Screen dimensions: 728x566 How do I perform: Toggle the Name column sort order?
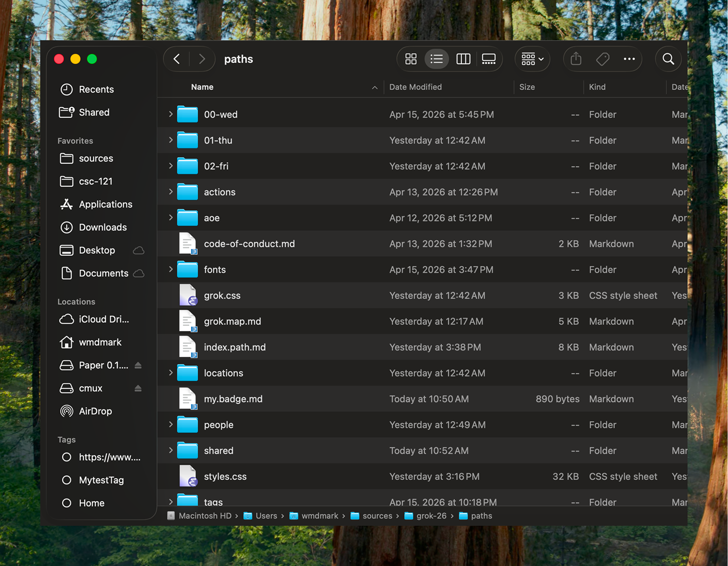(202, 87)
